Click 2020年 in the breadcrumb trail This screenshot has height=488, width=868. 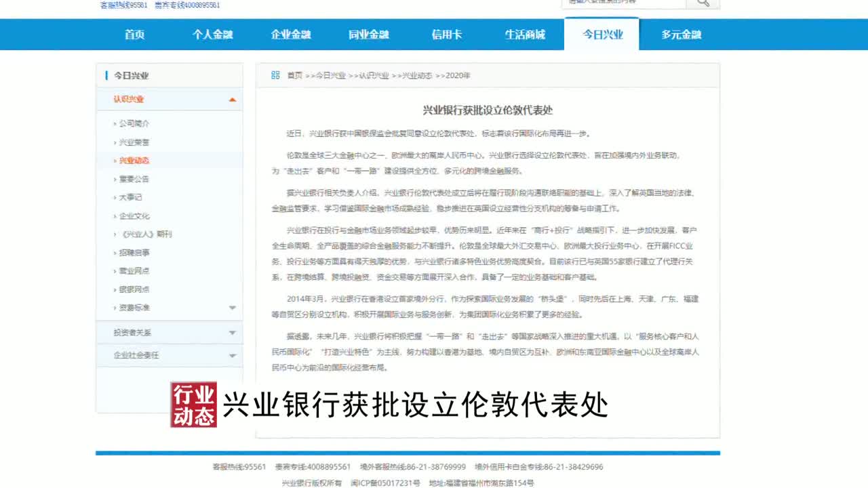pos(458,76)
